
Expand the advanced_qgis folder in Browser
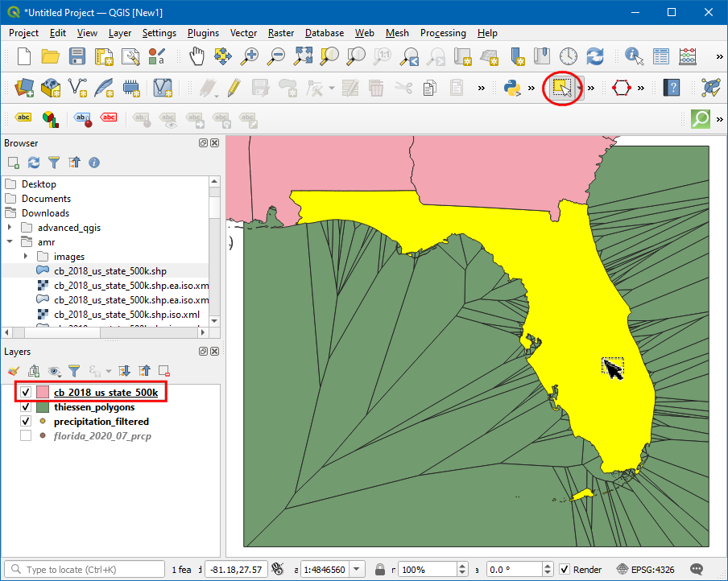(x=10, y=228)
